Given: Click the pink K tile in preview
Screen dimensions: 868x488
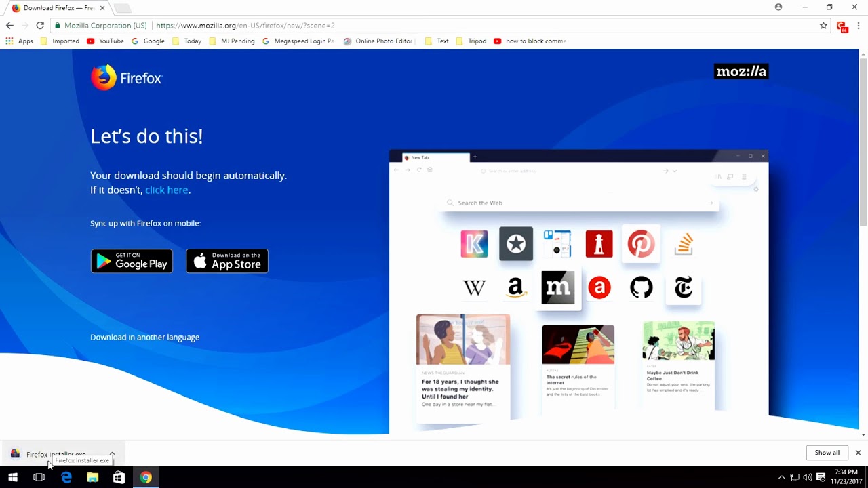Looking at the screenshot, I should pos(474,244).
